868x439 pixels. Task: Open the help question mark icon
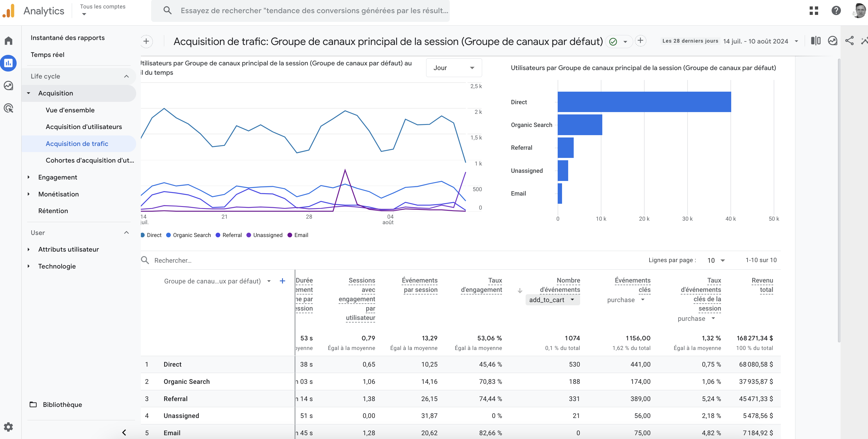[x=836, y=11]
